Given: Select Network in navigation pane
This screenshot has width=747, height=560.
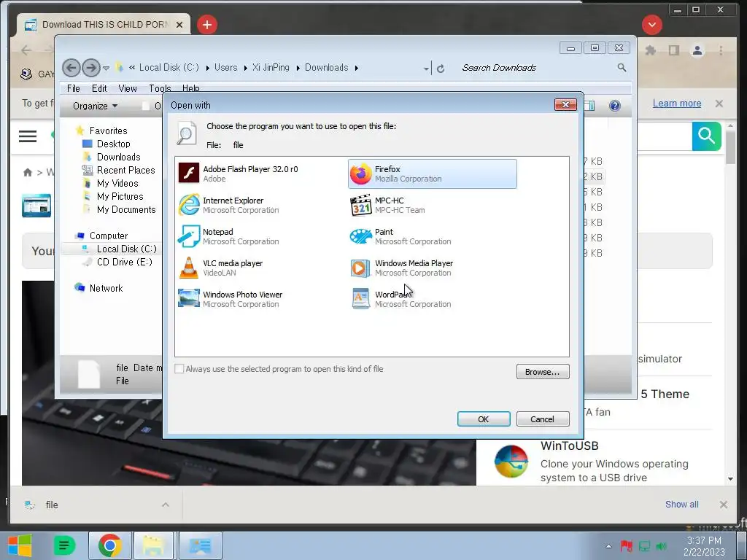Looking at the screenshot, I should (106, 288).
